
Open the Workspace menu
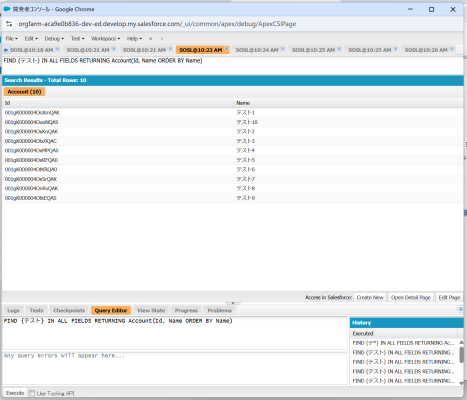pyautogui.click(x=105, y=39)
